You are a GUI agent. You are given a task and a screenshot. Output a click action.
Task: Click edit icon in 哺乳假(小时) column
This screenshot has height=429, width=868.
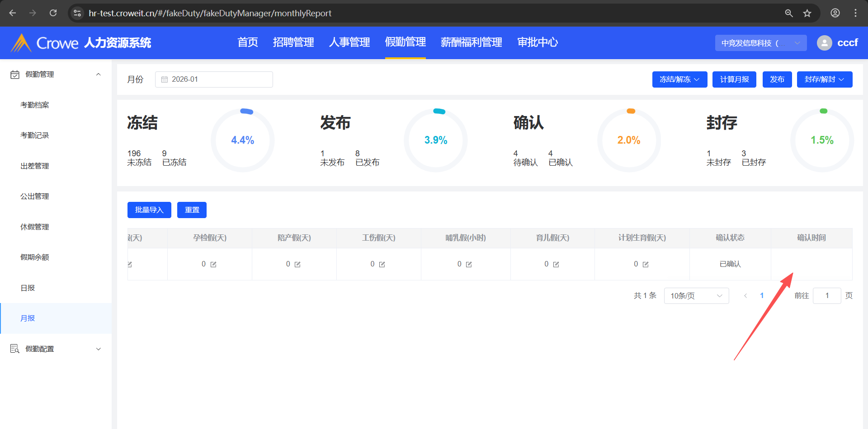[469, 265]
